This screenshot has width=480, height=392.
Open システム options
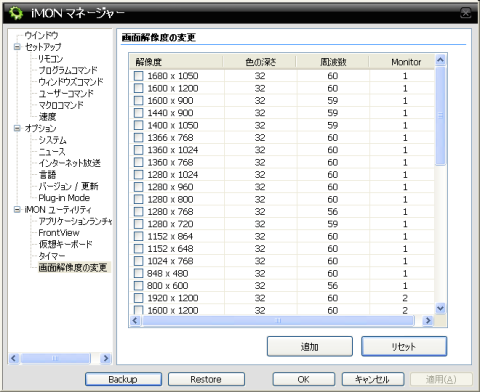52,140
